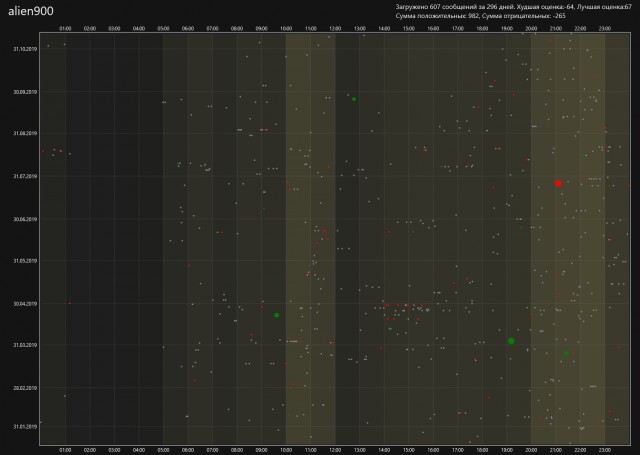Click the 10:00 label on the top axis
Screen dimensions: 640x455
pyautogui.click(x=286, y=29)
